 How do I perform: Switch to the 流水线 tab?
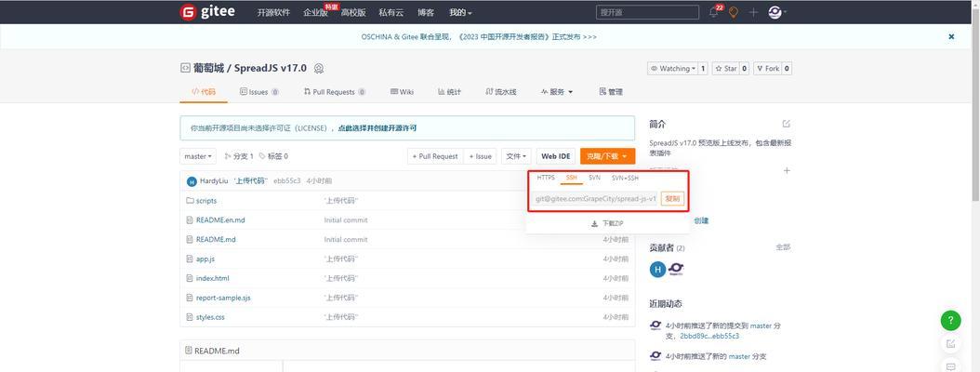[x=500, y=92]
